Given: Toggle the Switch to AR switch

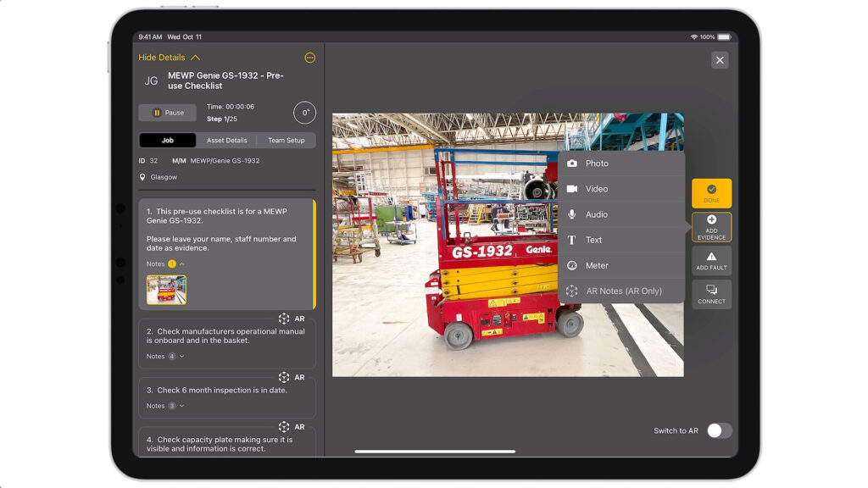Looking at the screenshot, I should 720,430.
